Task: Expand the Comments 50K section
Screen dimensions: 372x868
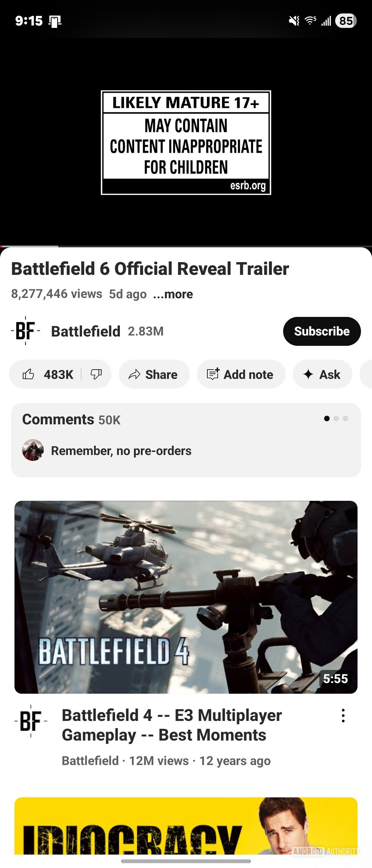Action: 186,440
